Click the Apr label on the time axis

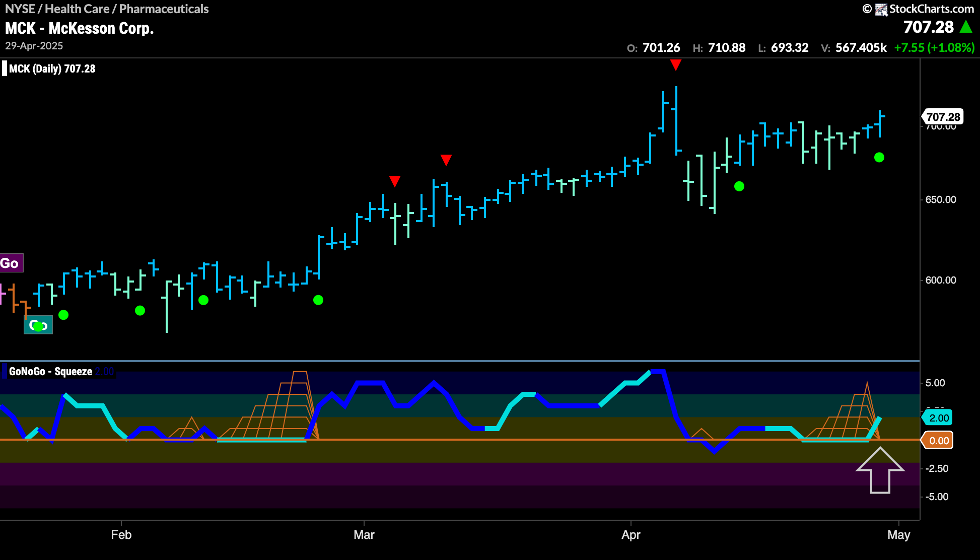pyautogui.click(x=631, y=535)
